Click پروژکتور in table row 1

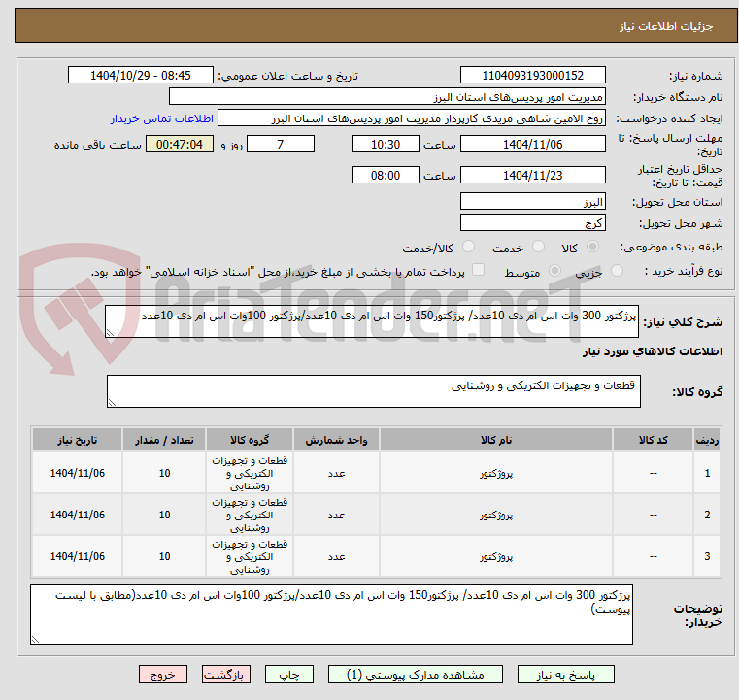496,474
